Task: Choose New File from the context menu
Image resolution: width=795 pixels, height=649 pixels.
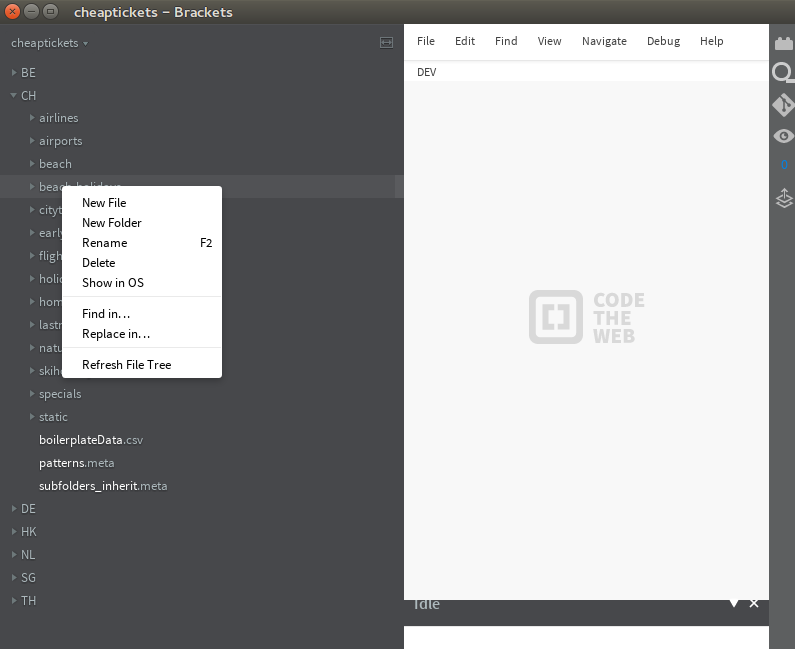Action: [142, 203]
